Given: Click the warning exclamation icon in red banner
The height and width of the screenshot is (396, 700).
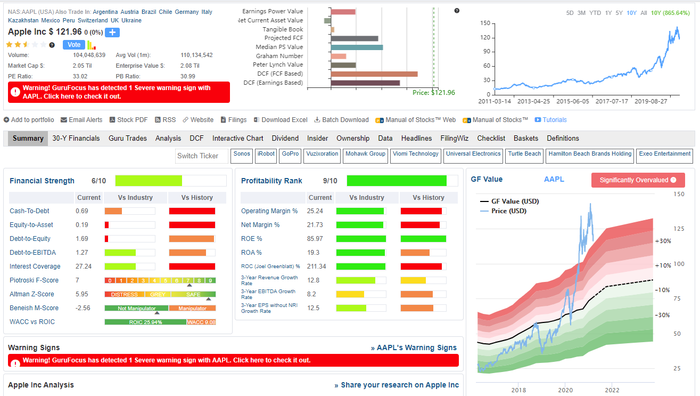Looking at the screenshot, I should (15, 92).
